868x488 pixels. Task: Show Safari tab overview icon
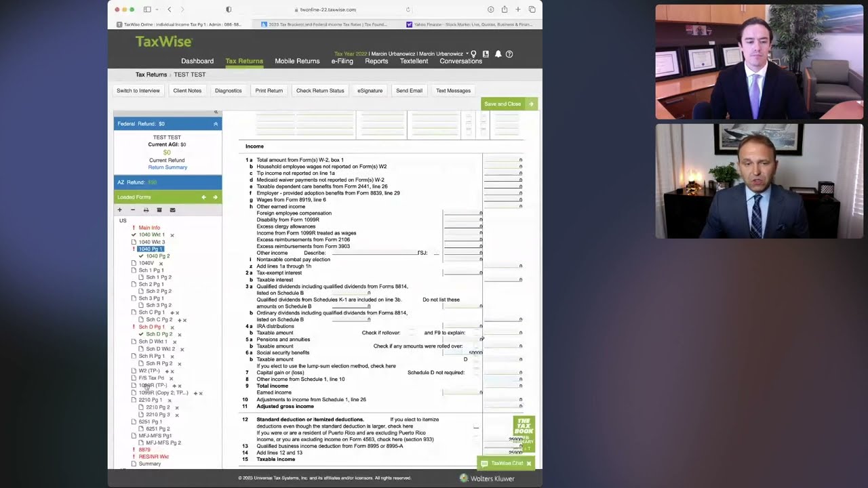tap(532, 9)
